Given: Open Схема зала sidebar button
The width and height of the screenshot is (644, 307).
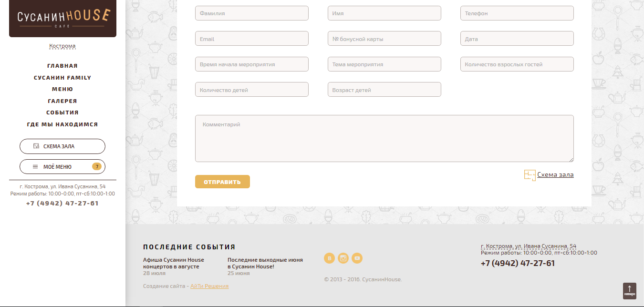Looking at the screenshot, I should (62, 146).
